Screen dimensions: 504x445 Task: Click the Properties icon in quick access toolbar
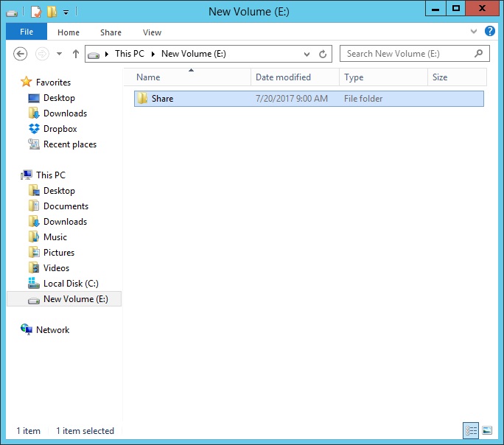coord(36,11)
